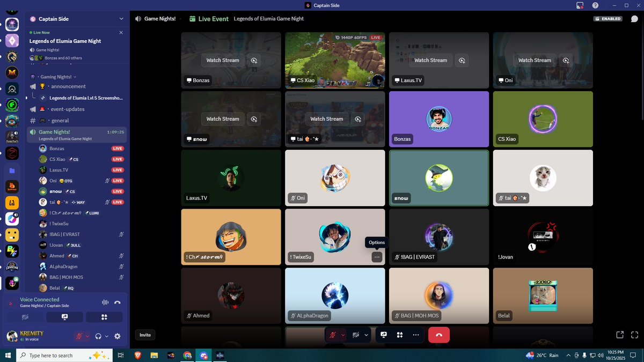644x362 pixels.
Task: Unmute microphone in the bottom call bar
Action: point(333,335)
